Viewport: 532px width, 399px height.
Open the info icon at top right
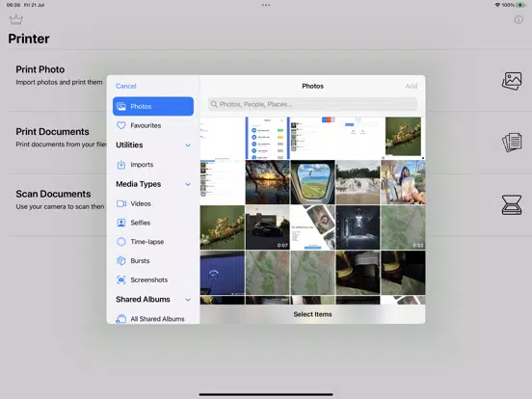tap(519, 19)
